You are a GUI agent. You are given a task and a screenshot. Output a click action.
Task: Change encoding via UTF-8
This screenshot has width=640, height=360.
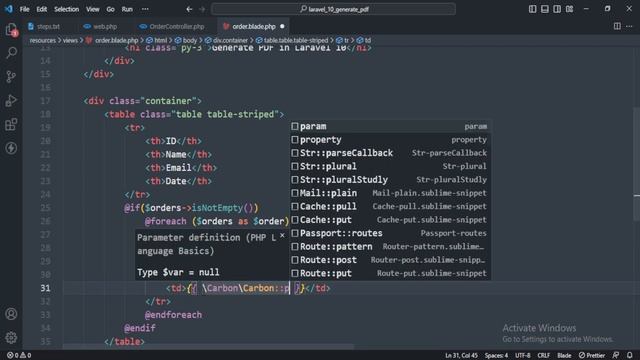522,356
